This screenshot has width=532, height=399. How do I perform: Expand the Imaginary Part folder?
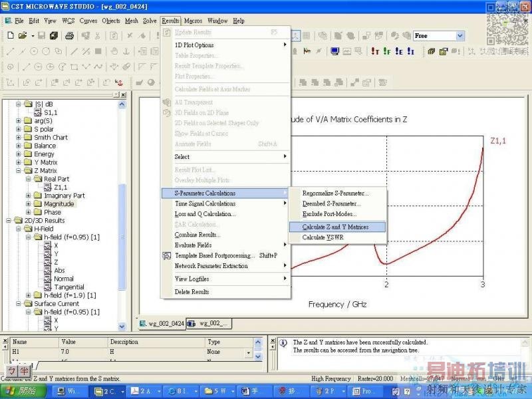tap(29, 196)
